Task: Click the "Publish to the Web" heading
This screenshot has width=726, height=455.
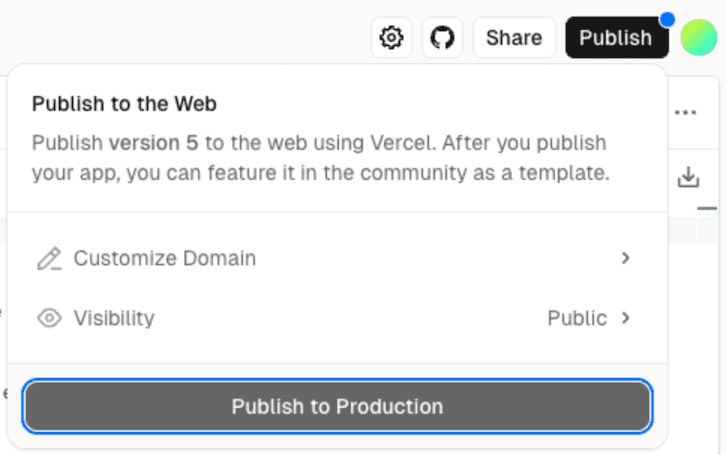Action: (x=124, y=103)
